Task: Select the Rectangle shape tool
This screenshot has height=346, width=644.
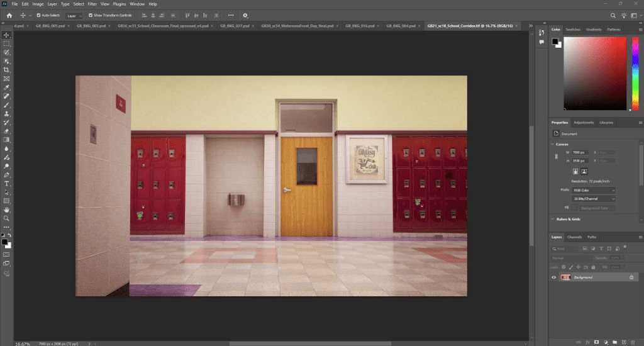Action: pyautogui.click(x=6, y=201)
